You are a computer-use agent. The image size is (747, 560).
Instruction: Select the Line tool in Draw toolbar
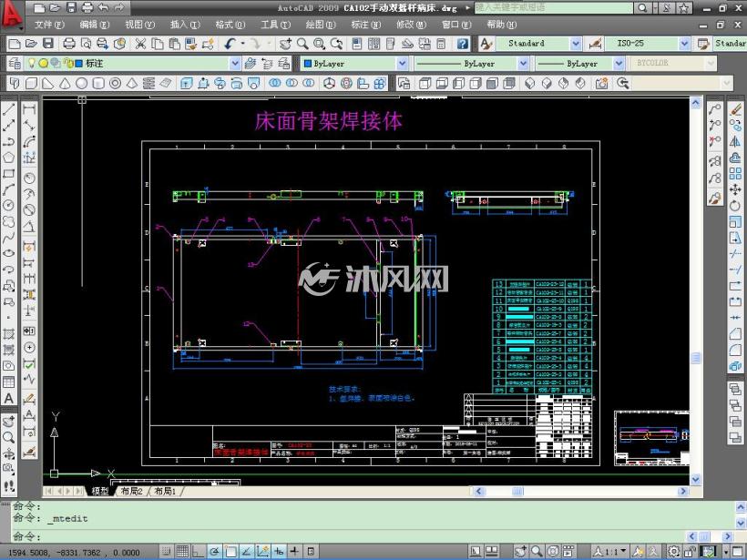[8, 109]
